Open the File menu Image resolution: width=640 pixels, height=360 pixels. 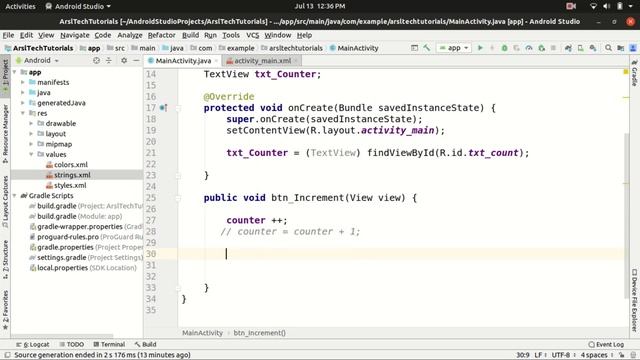[8, 35]
